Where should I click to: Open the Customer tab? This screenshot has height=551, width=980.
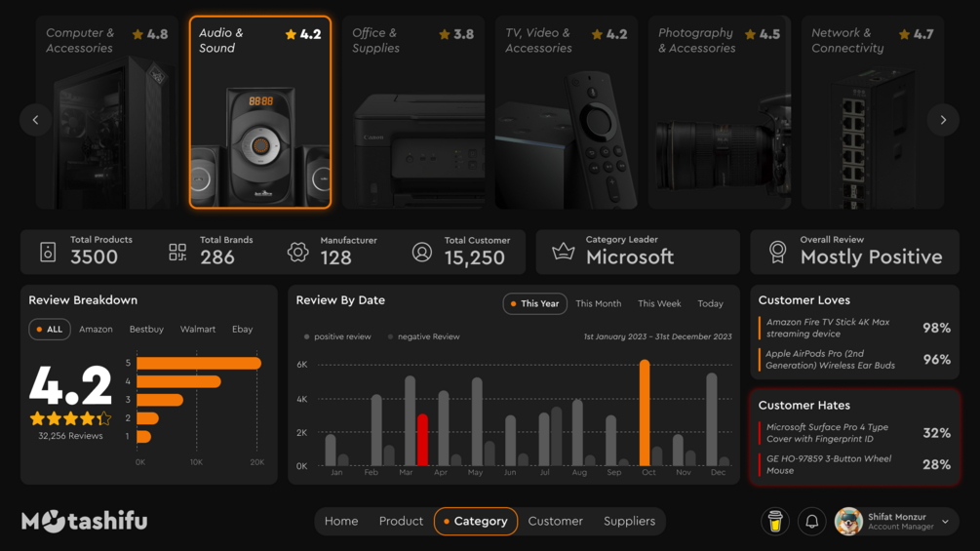click(555, 521)
